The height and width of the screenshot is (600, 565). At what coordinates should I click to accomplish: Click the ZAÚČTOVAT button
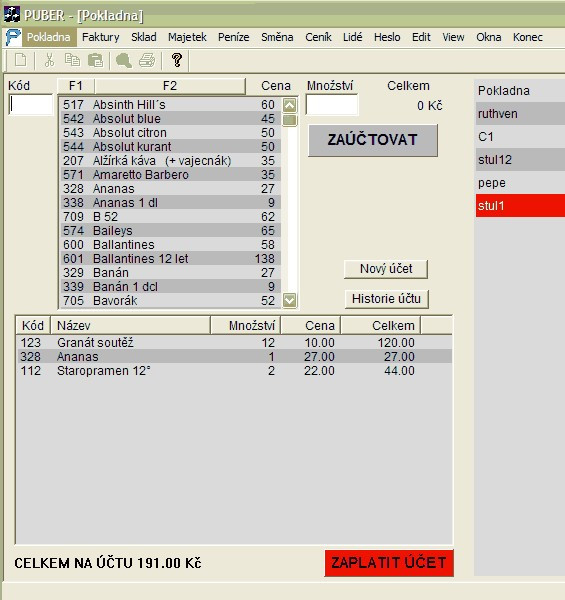[373, 140]
